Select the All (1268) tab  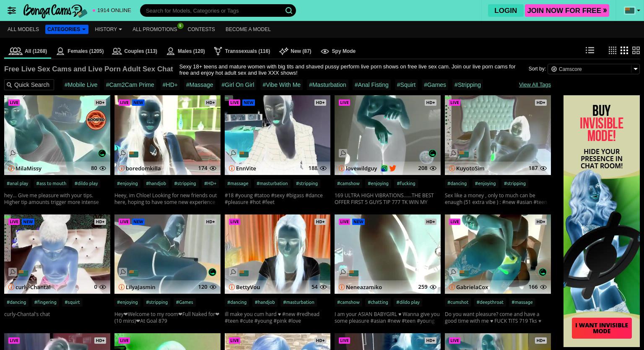coord(28,51)
